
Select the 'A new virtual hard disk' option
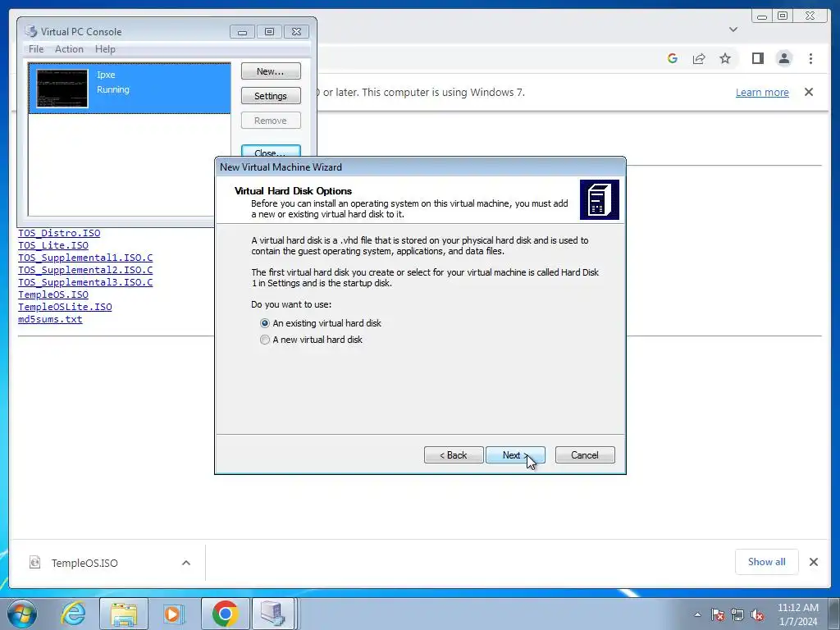(x=311, y=340)
